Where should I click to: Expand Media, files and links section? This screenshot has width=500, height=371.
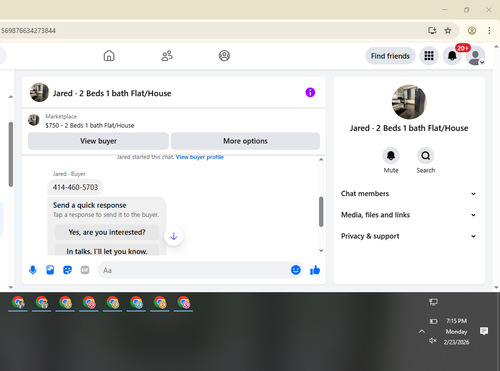click(x=409, y=215)
